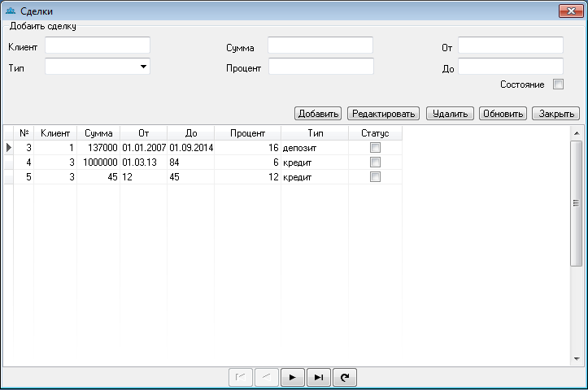Viewport: 588px width, 390px height.
Task: Click the refresh arrow navigator icon
Action: 345,377
